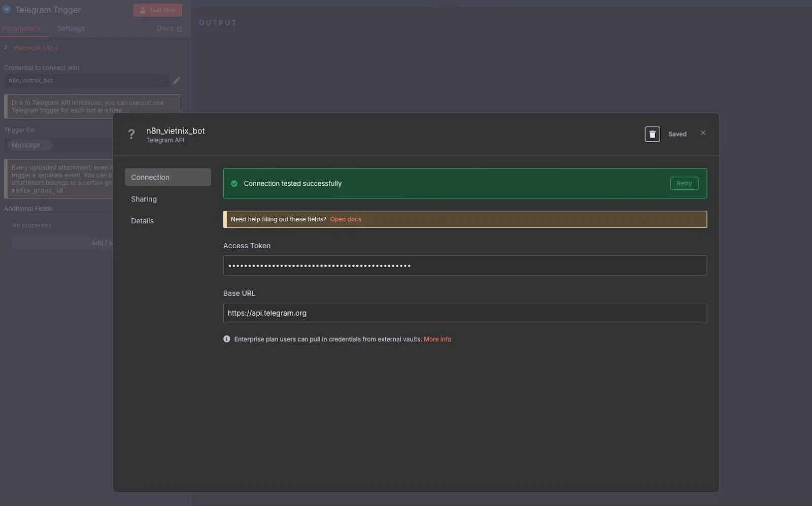Viewport: 812px width, 506px height.
Task: Retry the connection test
Action: coord(684,183)
